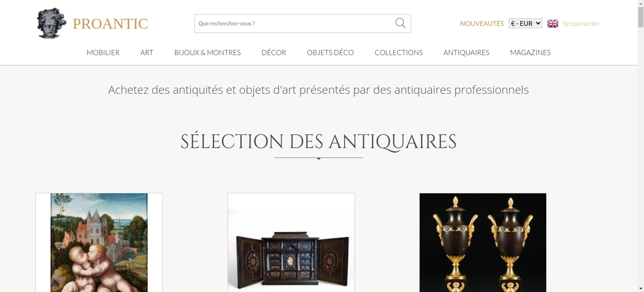Open the MAGAZINES menu
Image resolution: width=644 pixels, height=292 pixels.
pyautogui.click(x=530, y=52)
